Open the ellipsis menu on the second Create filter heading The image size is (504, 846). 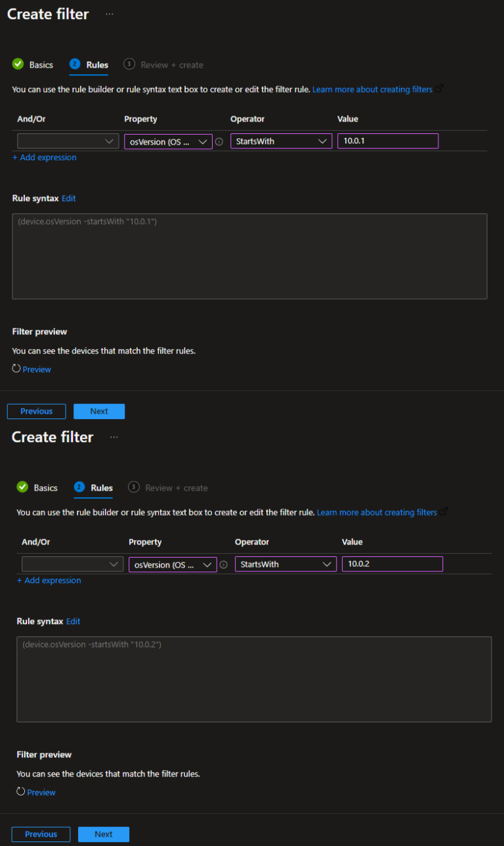click(x=114, y=437)
